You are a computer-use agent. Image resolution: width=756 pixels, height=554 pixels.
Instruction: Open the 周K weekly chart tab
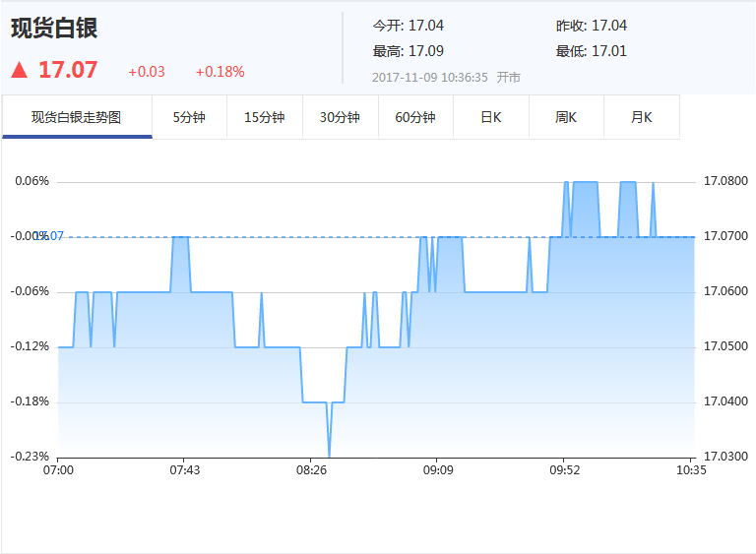click(566, 117)
